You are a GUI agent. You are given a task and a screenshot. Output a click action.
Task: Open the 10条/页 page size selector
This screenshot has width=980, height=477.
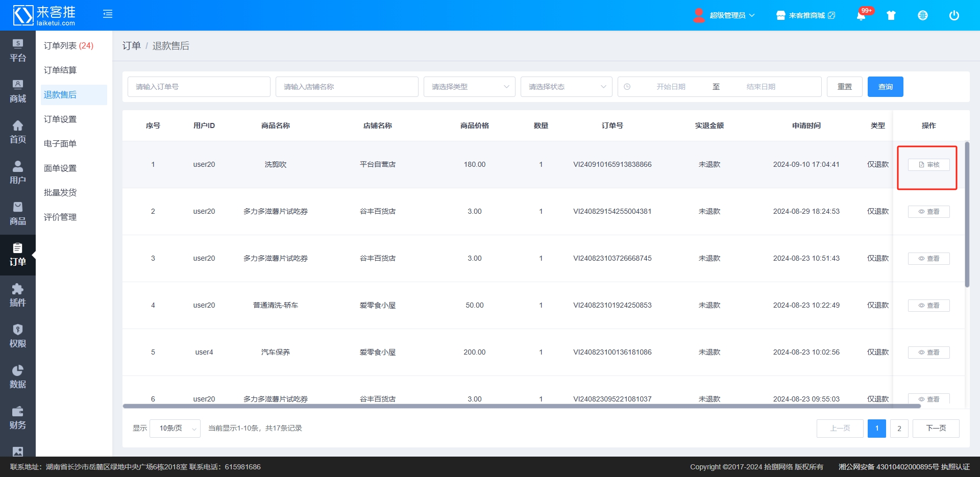point(175,429)
